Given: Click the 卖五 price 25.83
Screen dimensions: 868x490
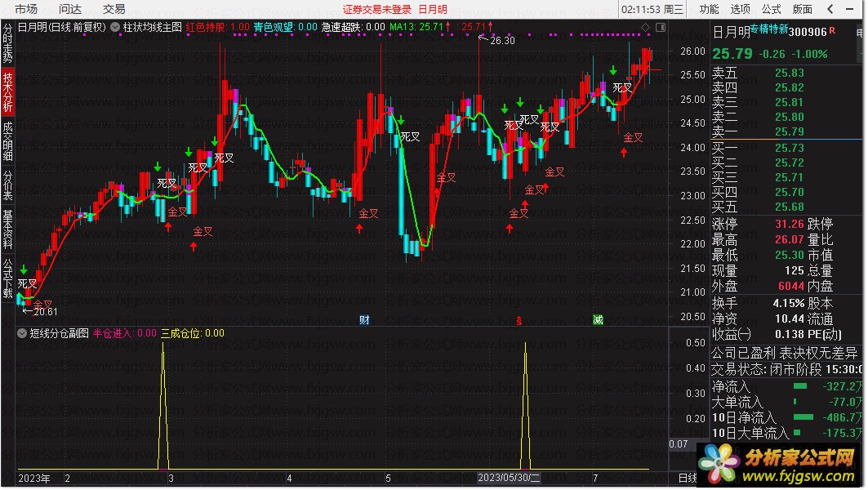Looking at the screenshot, I should click(x=790, y=73).
